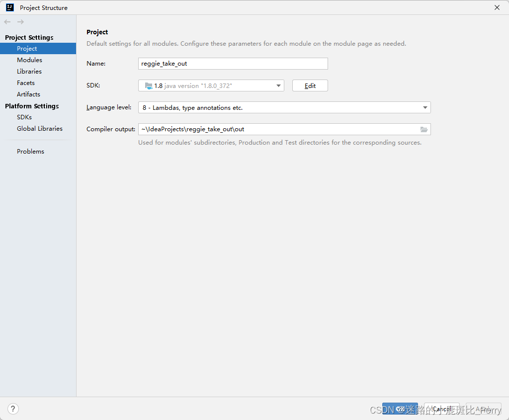Apply the project settings changes

[x=483, y=409]
